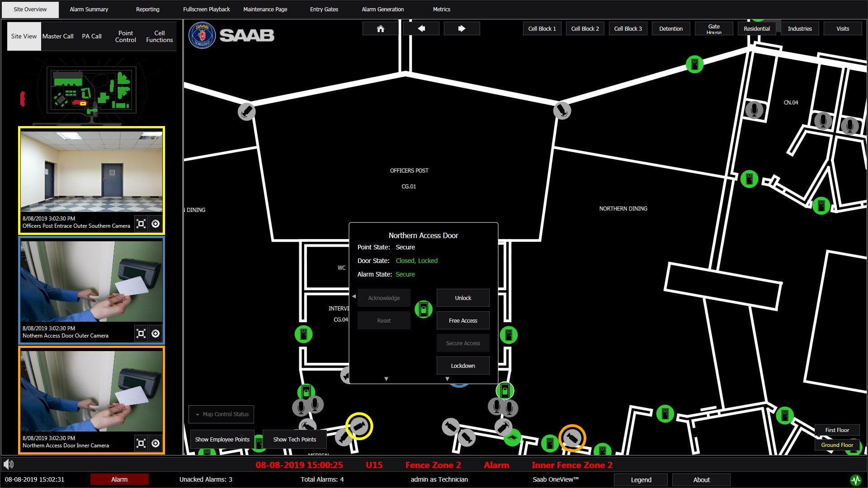Expand fullscreen on Officers Post camera feed
The height and width of the screenshot is (488, 868).
tap(141, 224)
